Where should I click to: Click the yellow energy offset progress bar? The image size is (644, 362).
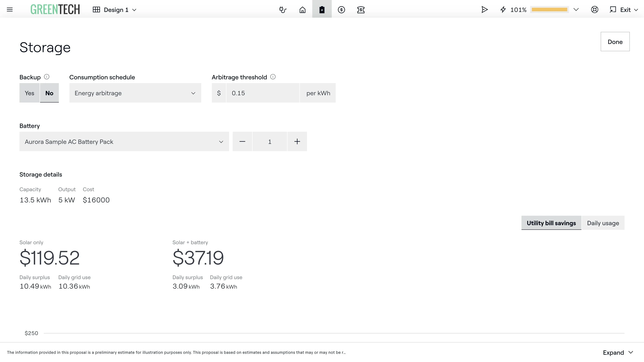pos(549,10)
